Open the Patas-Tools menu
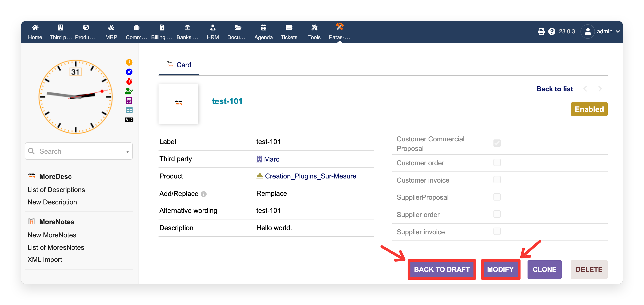 click(340, 32)
